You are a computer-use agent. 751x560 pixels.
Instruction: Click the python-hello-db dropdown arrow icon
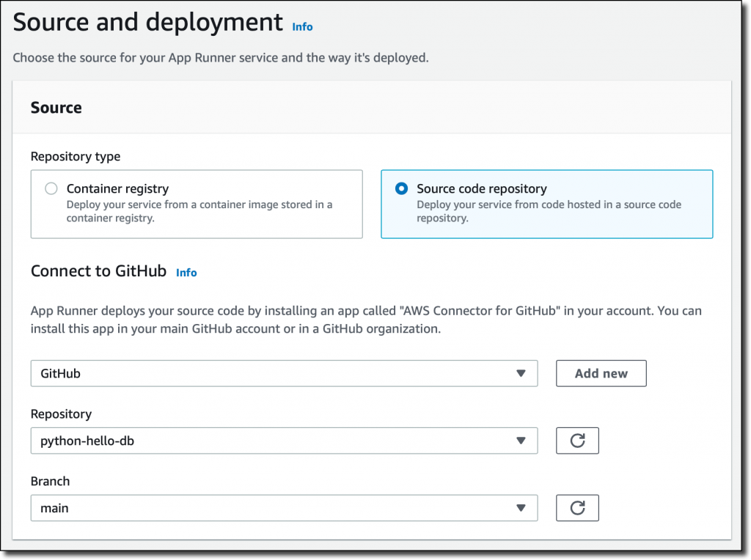point(521,441)
